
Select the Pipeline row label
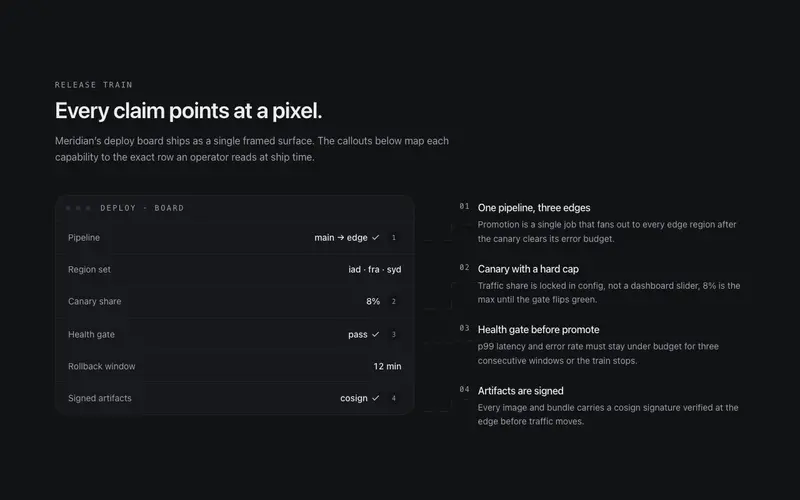84,238
